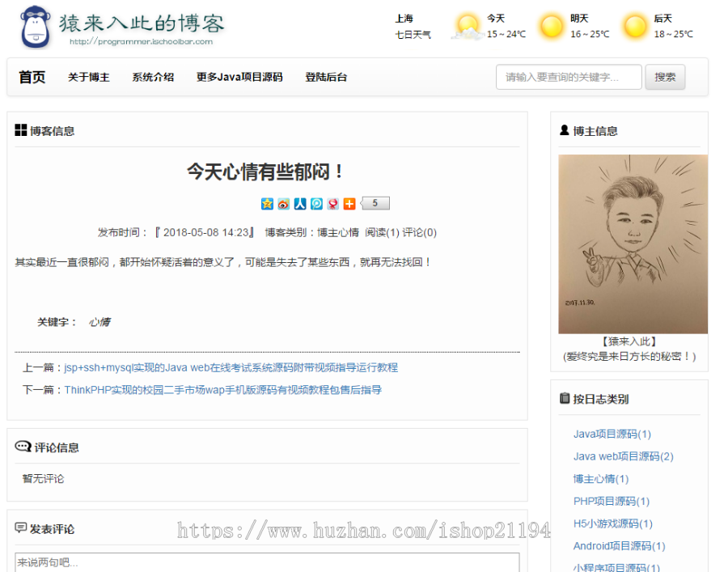Click the Tencent Pengyou share icon
Image resolution: width=728 pixels, height=572 pixels.
click(316, 204)
